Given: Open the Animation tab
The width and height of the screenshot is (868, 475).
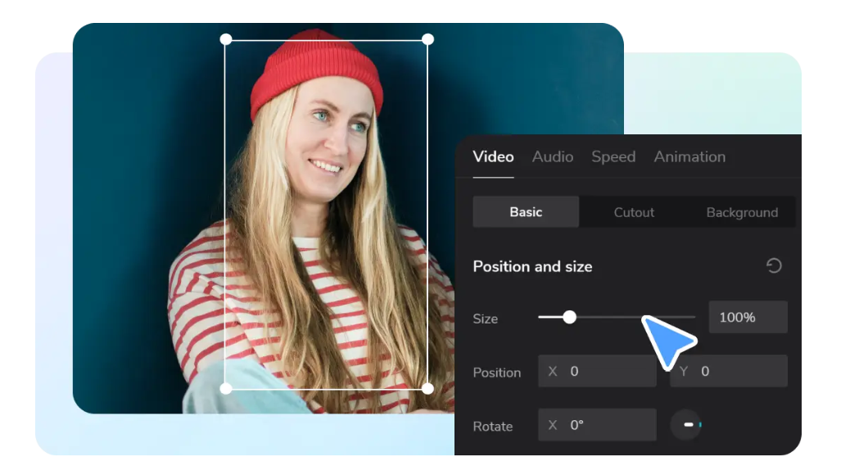Looking at the screenshot, I should pyautogui.click(x=689, y=156).
